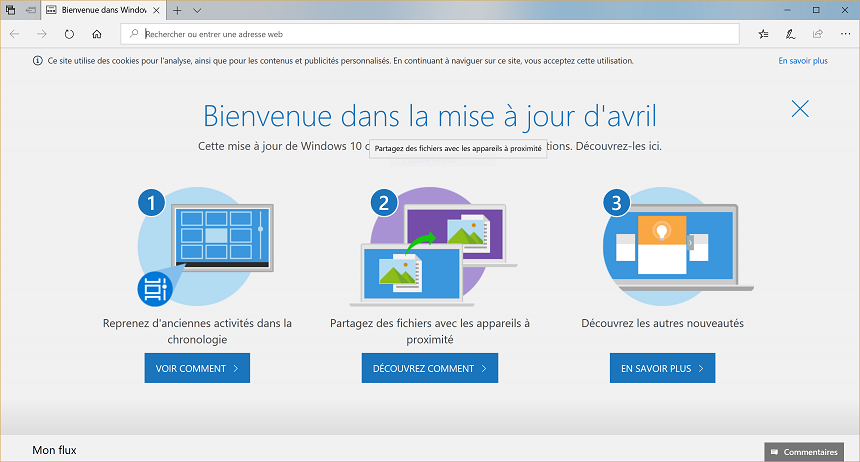Open the Favorites hub star icon
Screen dimensions: 860x462
763,34
